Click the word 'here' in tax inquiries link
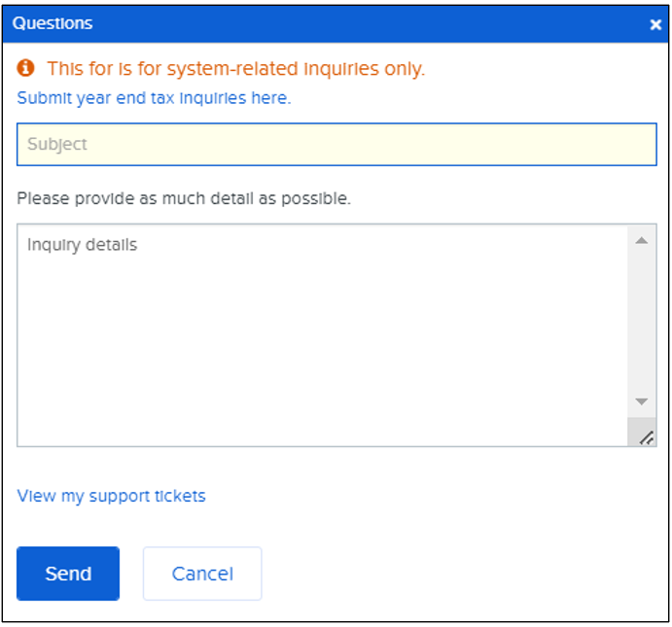Viewport: 672px width, 627px height. (x=272, y=98)
